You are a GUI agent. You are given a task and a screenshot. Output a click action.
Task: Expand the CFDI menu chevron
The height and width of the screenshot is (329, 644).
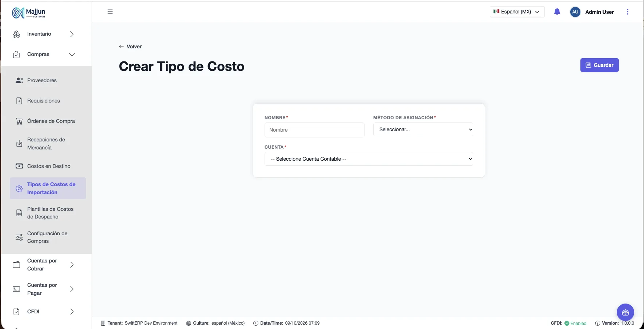click(x=72, y=312)
